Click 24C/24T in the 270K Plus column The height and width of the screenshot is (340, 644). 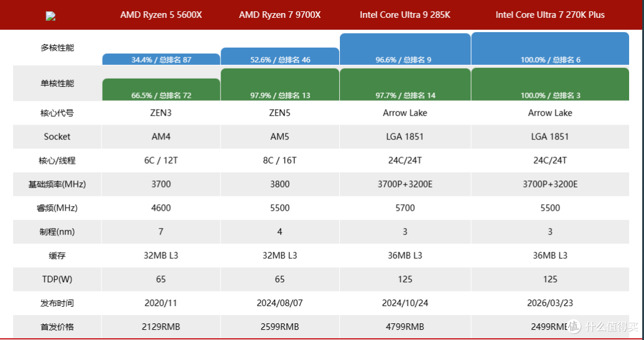coord(550,160)
